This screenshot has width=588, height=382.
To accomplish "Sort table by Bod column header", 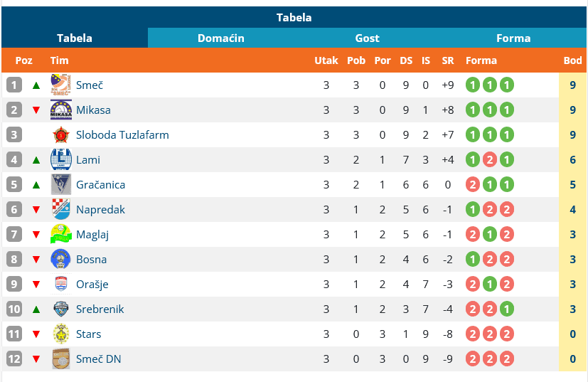I will (573, 60).
